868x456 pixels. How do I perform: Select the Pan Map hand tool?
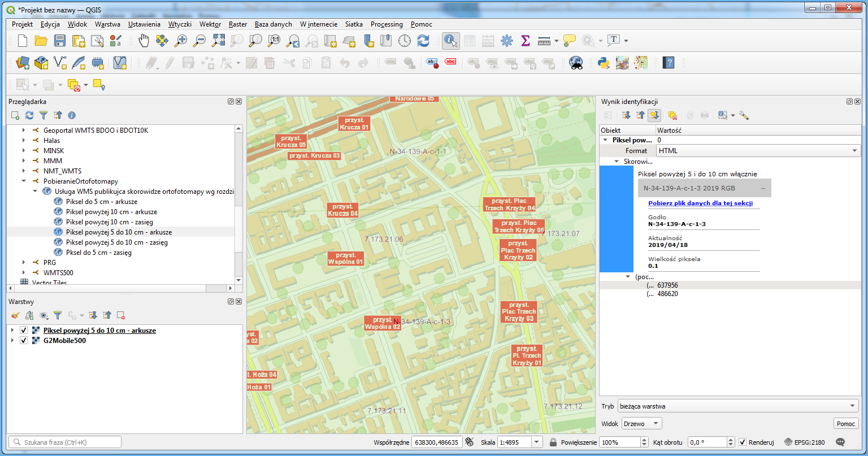click(144, 40)
